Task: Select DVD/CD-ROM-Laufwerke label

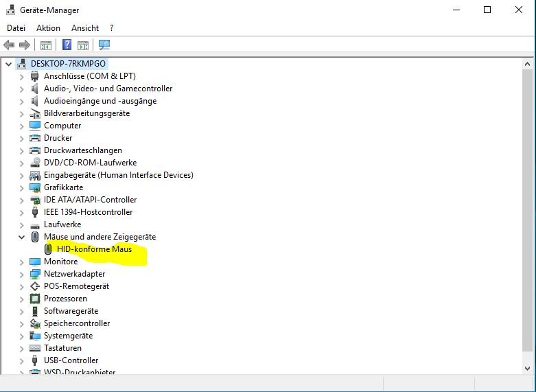Action: coord(90,163)
